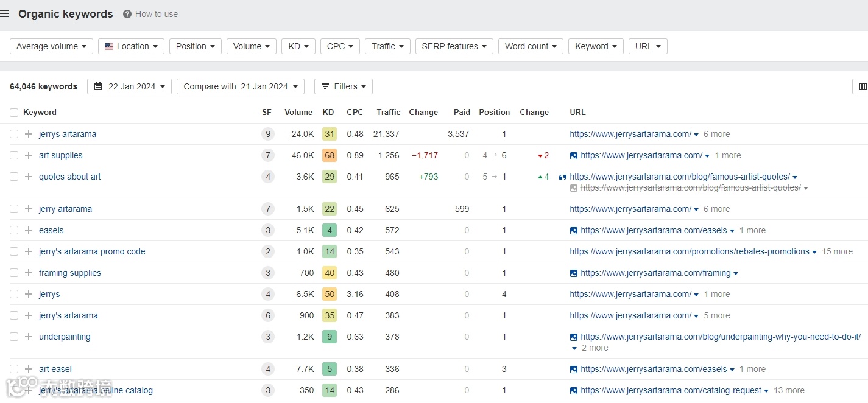Sort by Position column header

pos(495,113)
